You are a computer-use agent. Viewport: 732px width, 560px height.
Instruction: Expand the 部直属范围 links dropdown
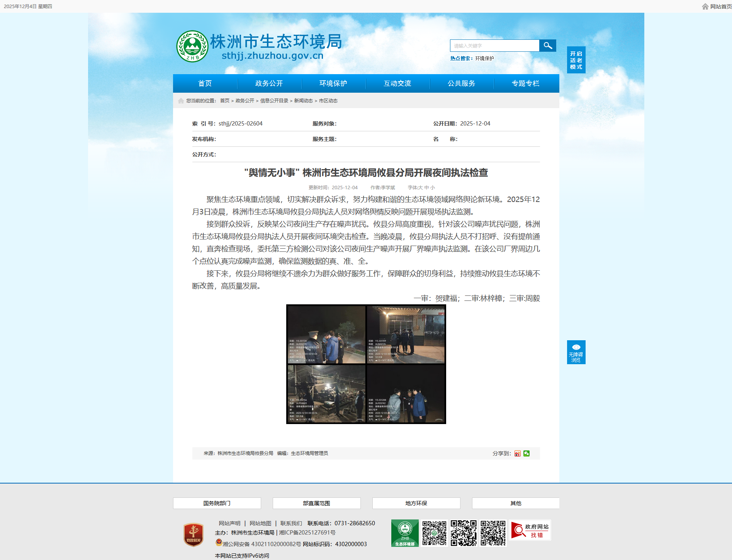click(316, 503)
